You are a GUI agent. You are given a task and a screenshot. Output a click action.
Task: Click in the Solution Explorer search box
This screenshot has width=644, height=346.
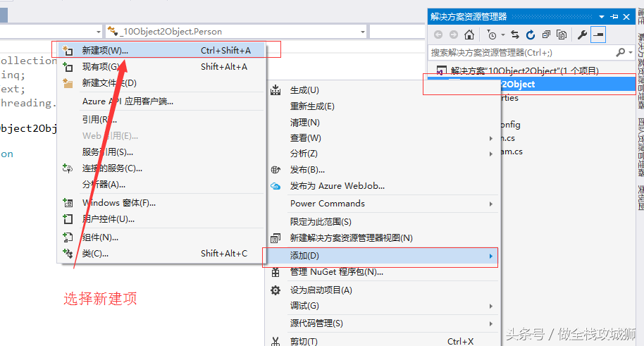521,52
